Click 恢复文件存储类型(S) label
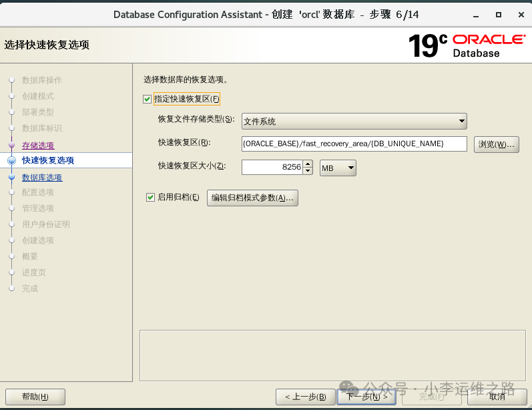Image resolution: width=532 pixels, height=410 pixels. [196, 119]
